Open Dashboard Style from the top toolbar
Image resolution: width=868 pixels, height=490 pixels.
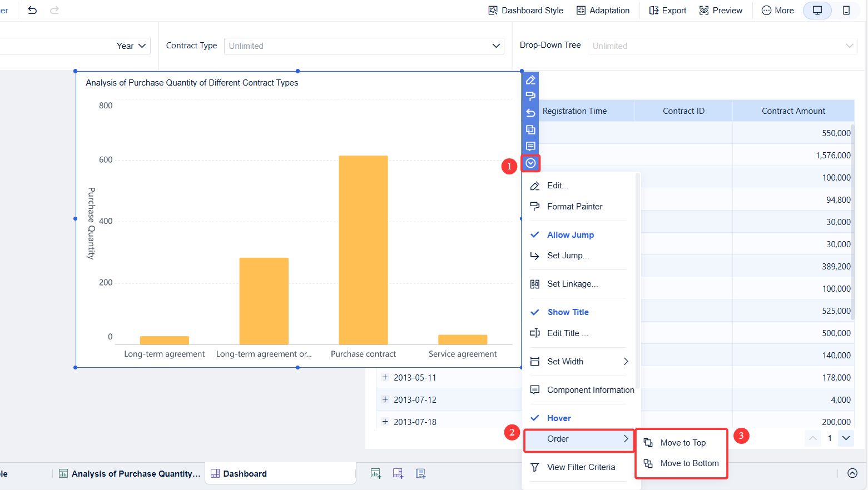(525, 10)
